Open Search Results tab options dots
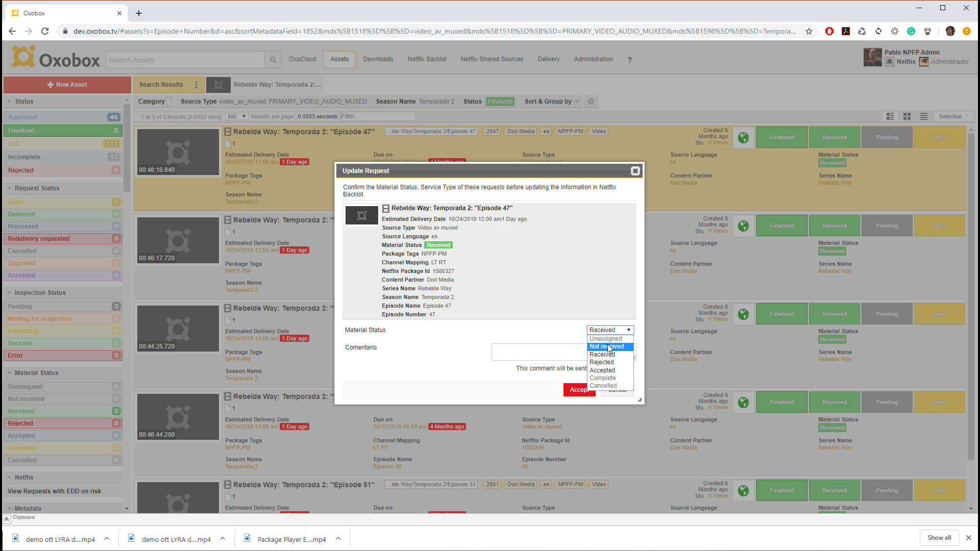The height and width of the screenshot is (551, 980). coord(196,85)
